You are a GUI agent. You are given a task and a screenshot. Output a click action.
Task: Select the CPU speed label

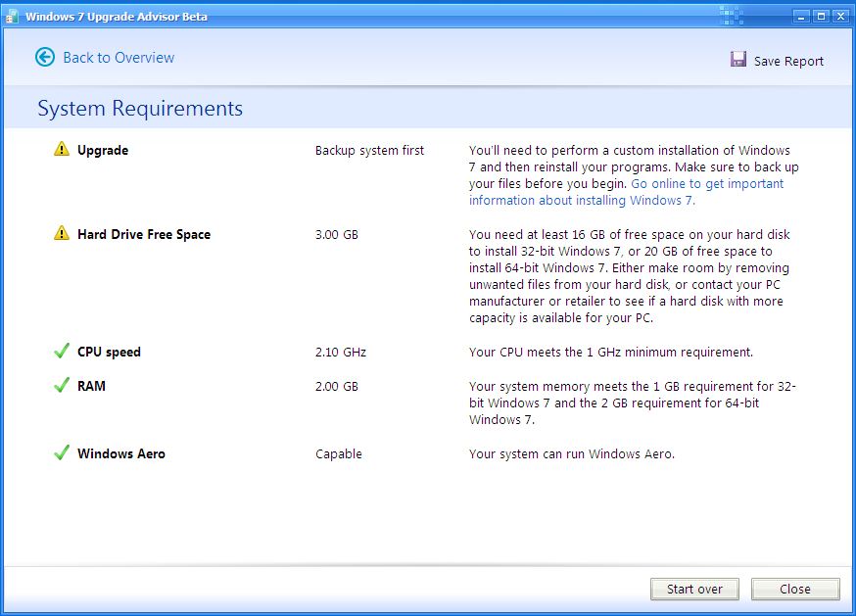click(109, 352)
